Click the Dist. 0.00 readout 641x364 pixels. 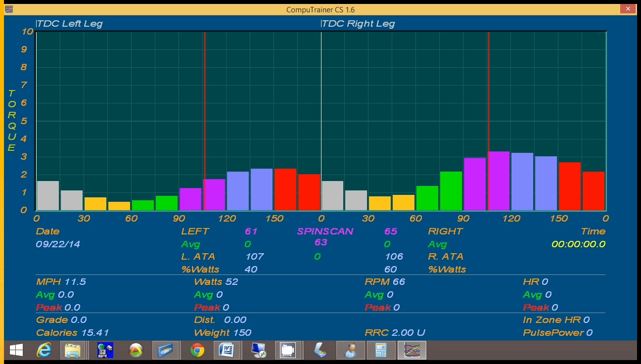(x=220, y=320)
